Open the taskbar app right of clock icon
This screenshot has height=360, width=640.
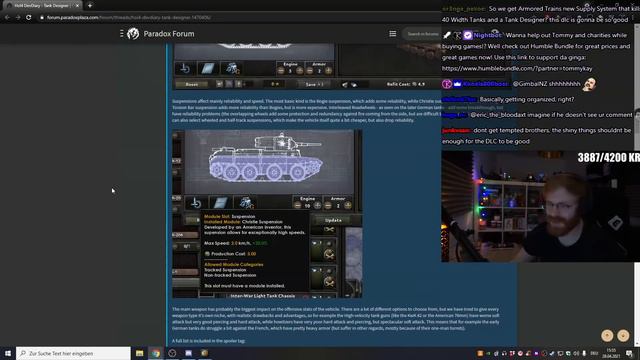click(x=189, y=353)
